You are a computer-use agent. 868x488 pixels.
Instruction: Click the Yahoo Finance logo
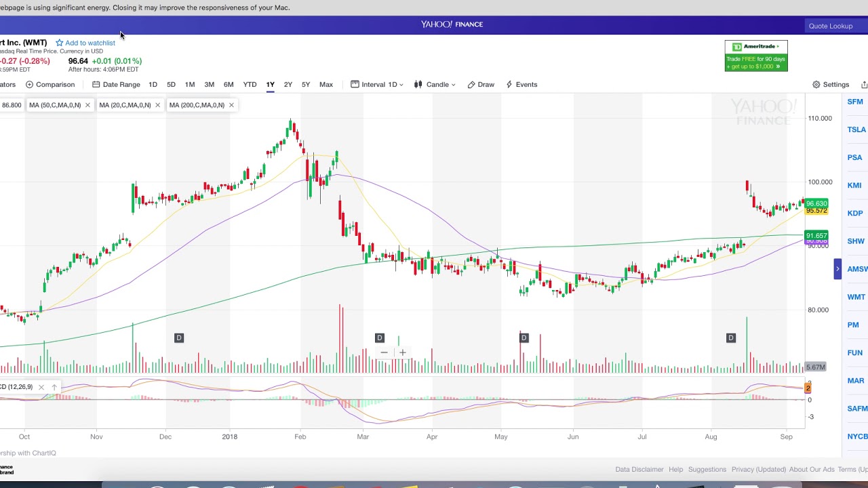click(452, 24)
